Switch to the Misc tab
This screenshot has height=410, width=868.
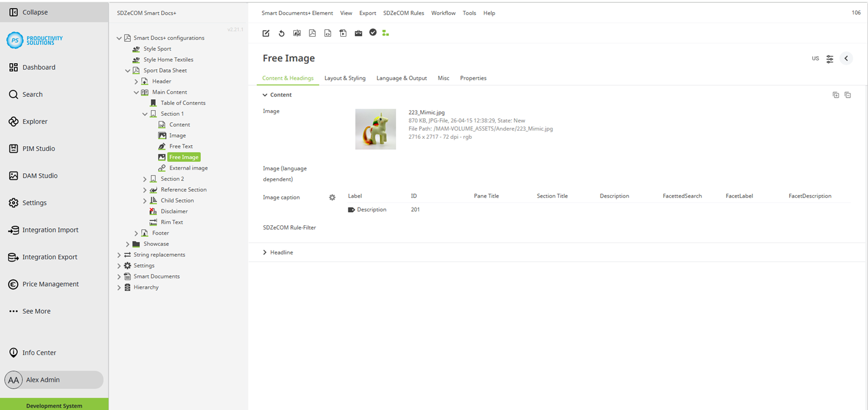pos(444,78)
